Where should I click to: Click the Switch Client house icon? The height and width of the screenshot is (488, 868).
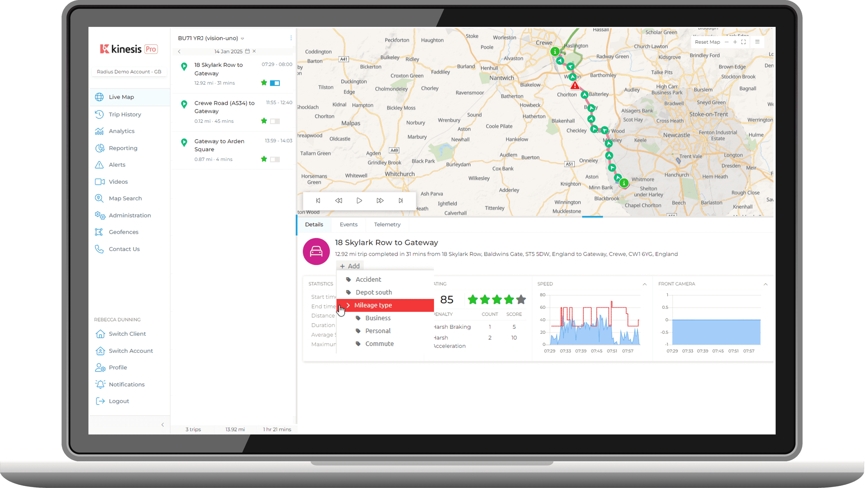pyautogui.click(x=100, y=334)
